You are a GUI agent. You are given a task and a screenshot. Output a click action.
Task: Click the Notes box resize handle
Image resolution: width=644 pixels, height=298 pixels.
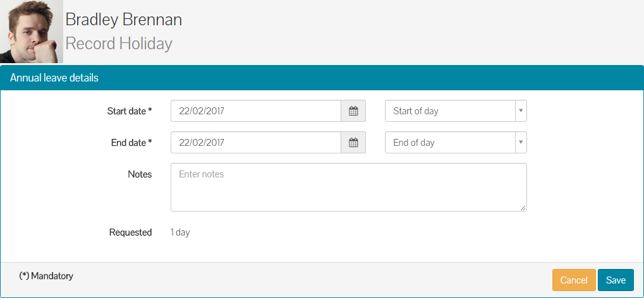pyautogui.click(x=523, y=208)
